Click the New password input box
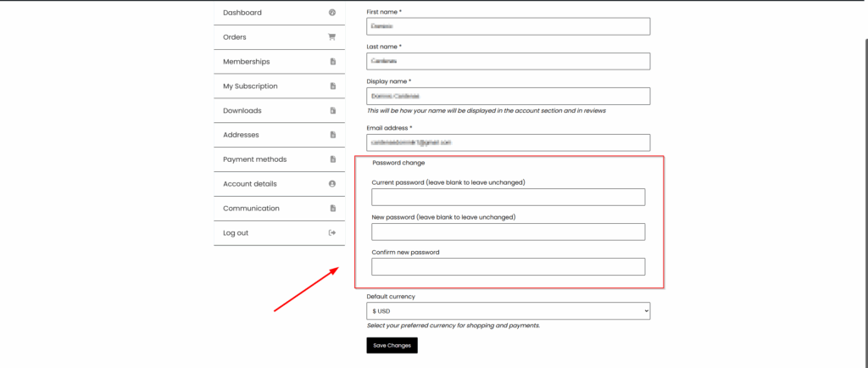The image size is (868, 368). point(508,231)
